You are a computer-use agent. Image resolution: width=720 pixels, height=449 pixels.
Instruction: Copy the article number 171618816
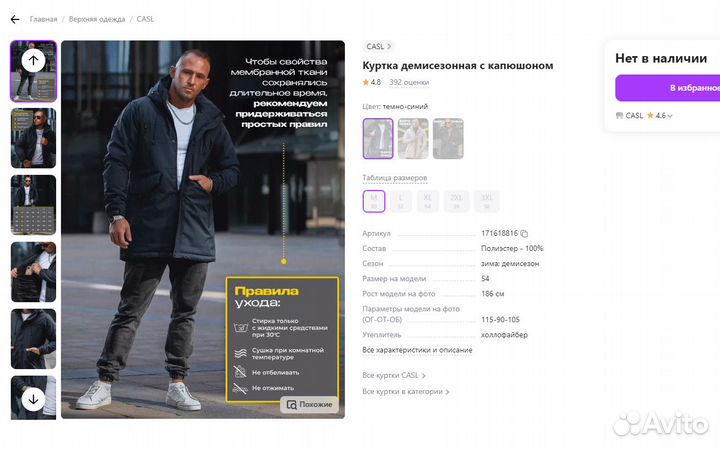(524, 234)
